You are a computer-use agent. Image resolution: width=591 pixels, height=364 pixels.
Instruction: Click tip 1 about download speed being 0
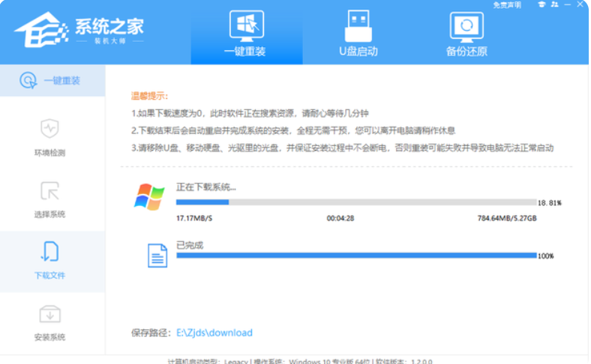[250, 113]
